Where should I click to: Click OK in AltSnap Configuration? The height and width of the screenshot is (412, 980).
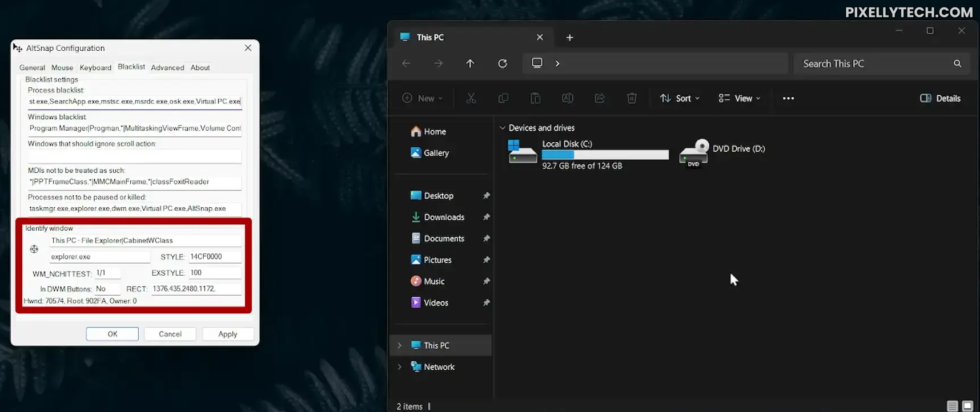click(x=113, y=334)
